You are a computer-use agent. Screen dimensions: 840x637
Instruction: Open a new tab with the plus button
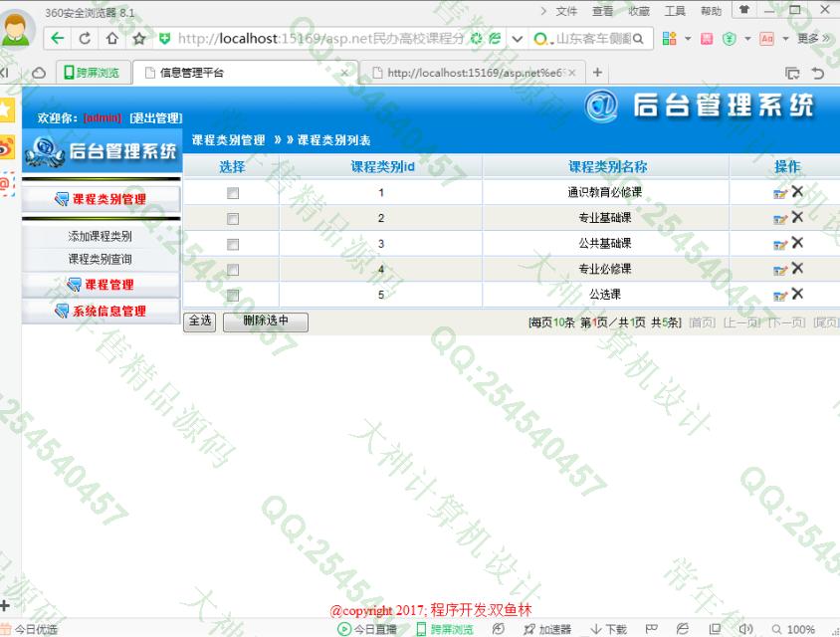(x=597, y=72)
